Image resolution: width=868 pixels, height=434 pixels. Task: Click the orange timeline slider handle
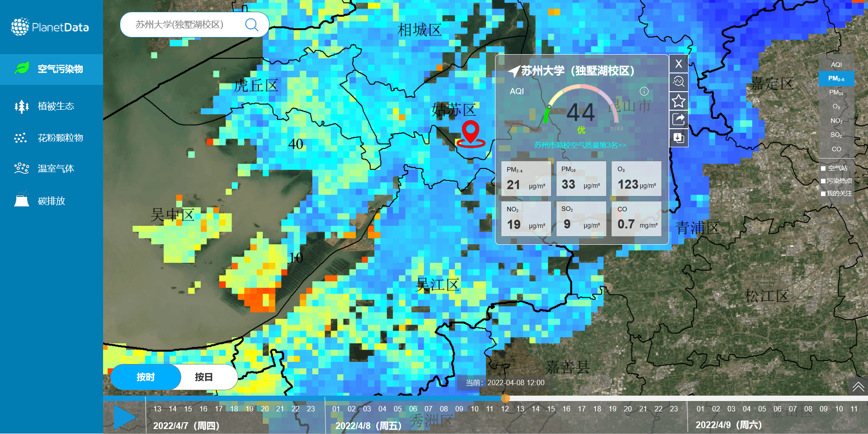coord(505,398)
